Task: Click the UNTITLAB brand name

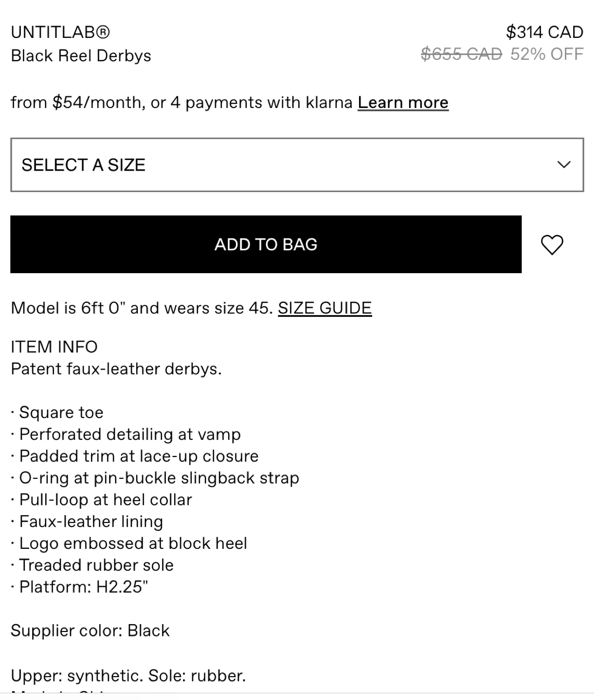Action: [x=60, y=32]
